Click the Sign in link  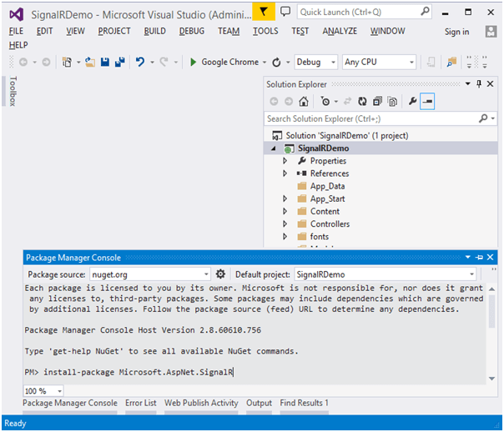click(x=456, y=32)
